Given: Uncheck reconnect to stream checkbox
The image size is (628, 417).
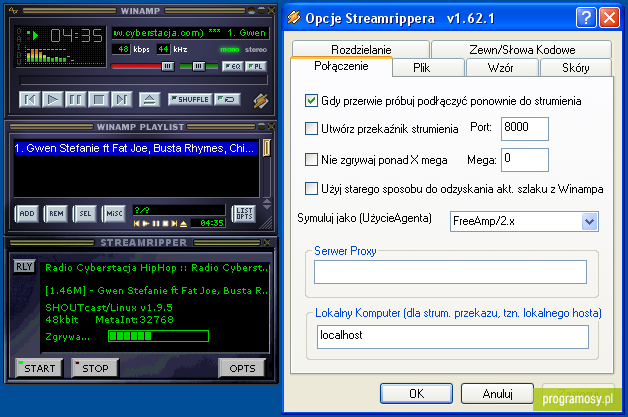Looking at the screenshot, I should 311,101.
